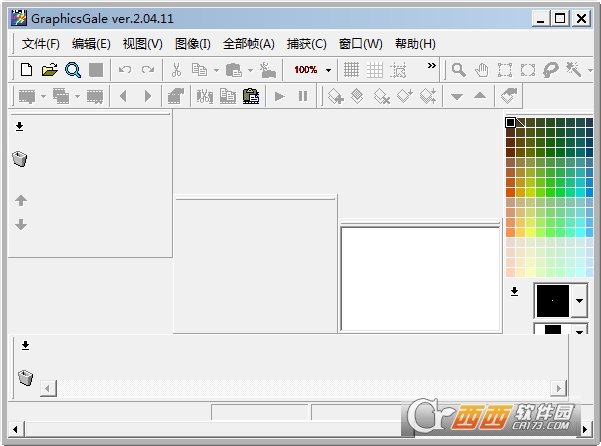Click the New file icon
The image size is (601, 446).
(x=27, y=70)
